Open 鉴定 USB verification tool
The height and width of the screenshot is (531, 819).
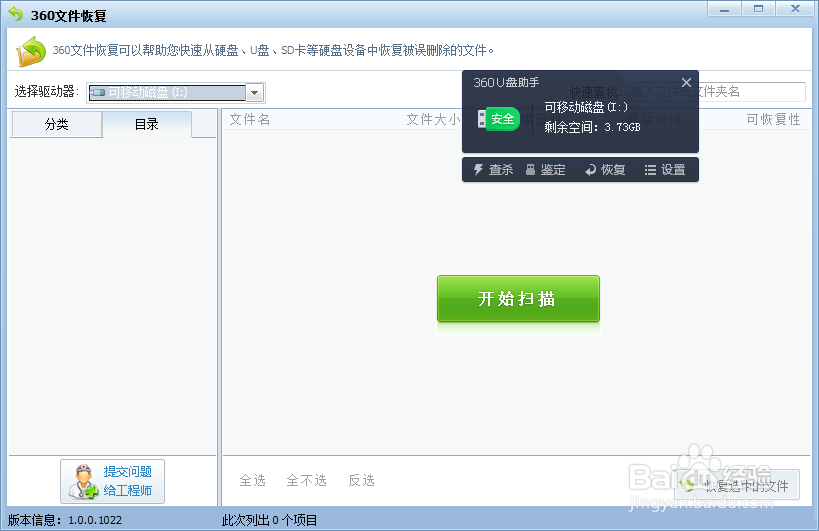[545, 170]
